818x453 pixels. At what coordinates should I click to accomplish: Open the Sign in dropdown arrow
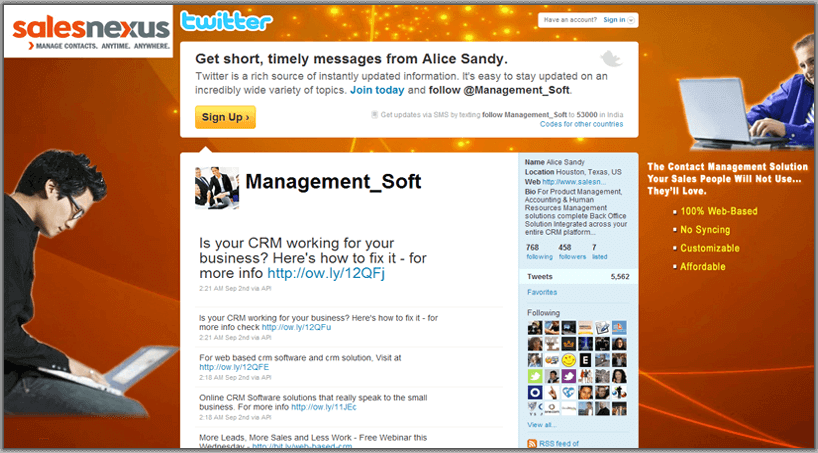coord(631,20)
